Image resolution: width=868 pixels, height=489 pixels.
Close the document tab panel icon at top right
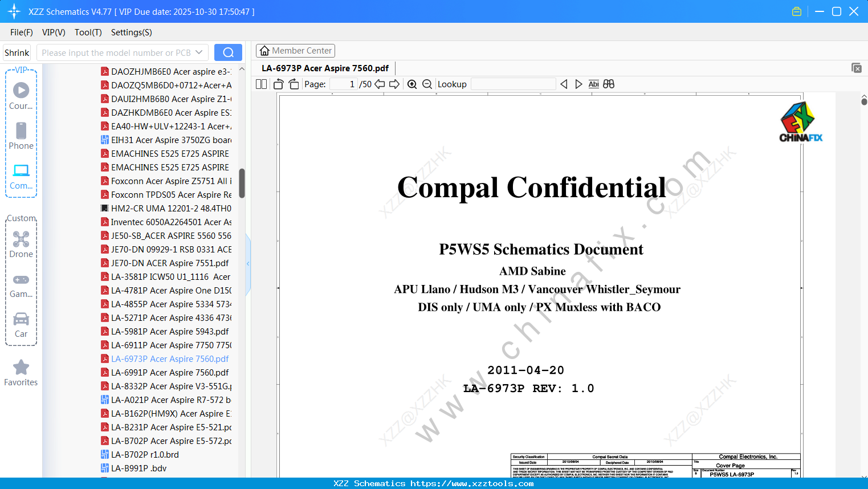(x=857, y=68)
